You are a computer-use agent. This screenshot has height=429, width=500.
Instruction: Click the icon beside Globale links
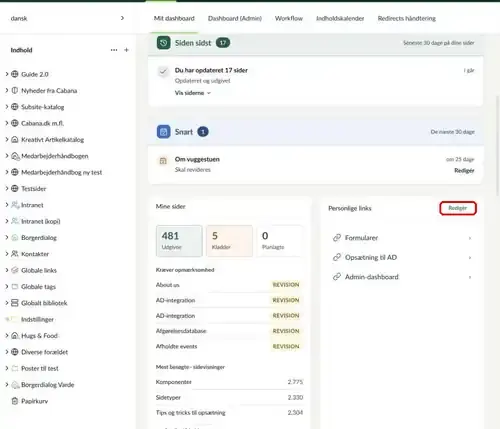tap(15, 270)
